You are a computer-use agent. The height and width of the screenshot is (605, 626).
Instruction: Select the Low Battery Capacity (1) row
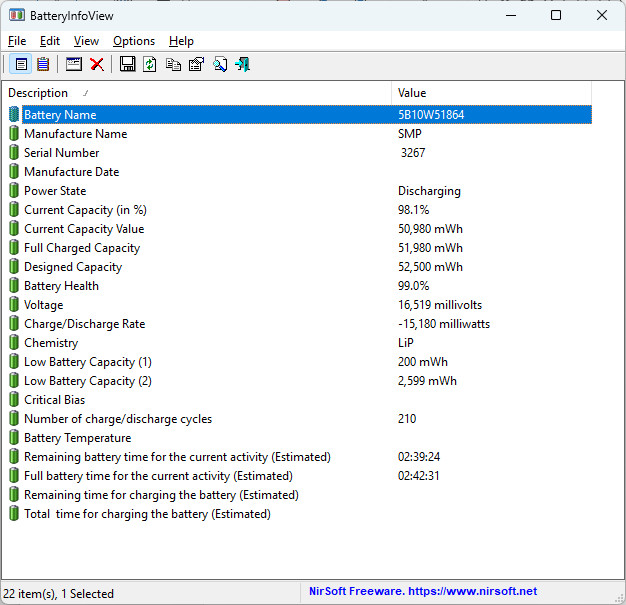300,362
